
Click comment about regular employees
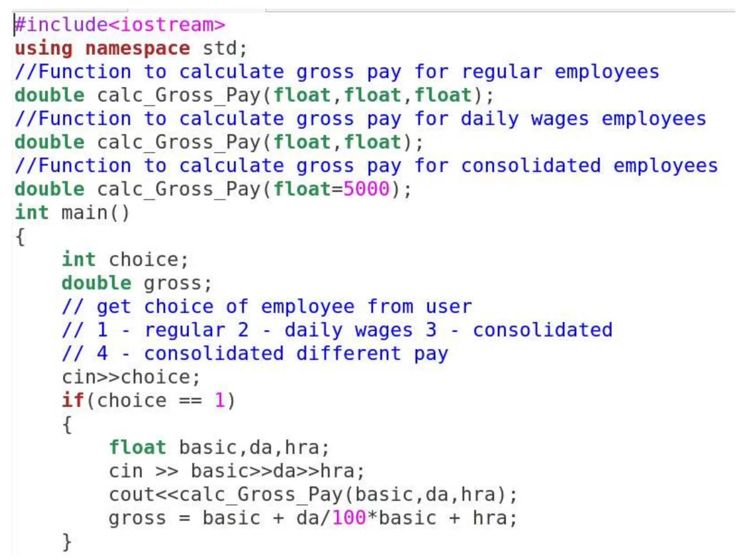(337, 72)
